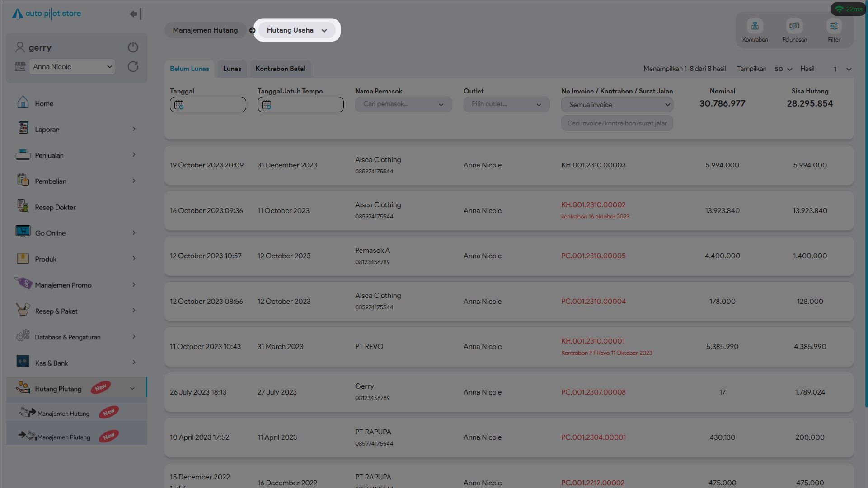Open the invoice link KH.001.2310.00002
The image size is (868, 488).
click(593, 205)
